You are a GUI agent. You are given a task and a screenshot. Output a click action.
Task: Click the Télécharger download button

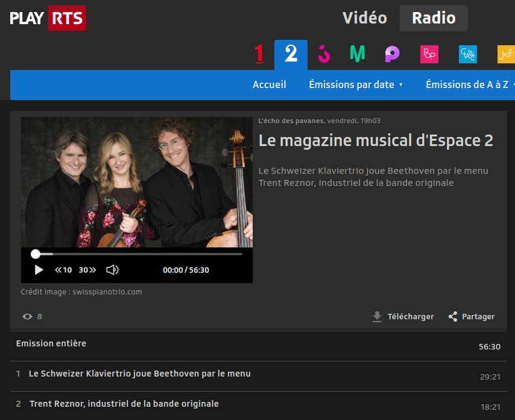403,316
